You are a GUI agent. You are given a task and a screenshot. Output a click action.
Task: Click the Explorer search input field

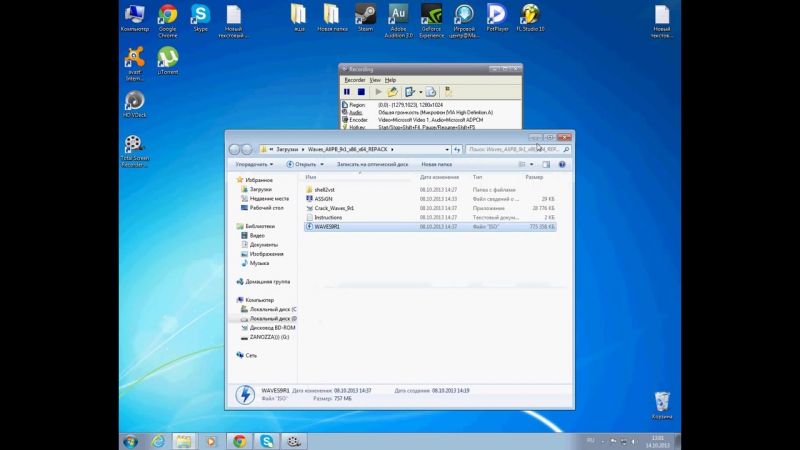click(x=517, y=149)
